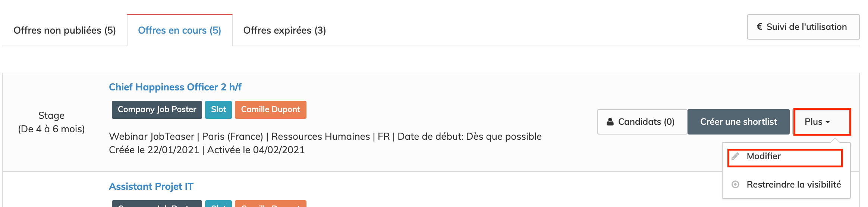
Task: Open the Offres expirées tab
Action: [x=284, y=30]
